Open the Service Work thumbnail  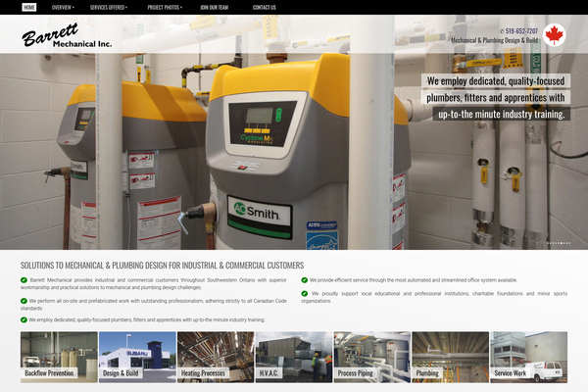(526, 356)
